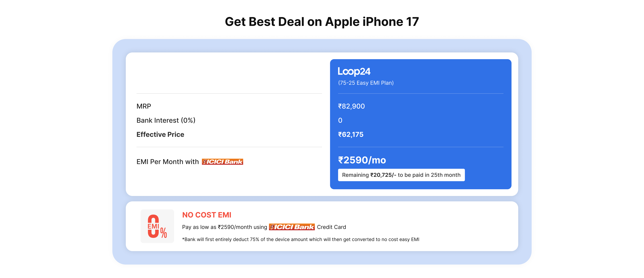644x278 pixels.
Task: Select the Remaining ₹20,725 payment badge
Action: click(x=401, y=175)
